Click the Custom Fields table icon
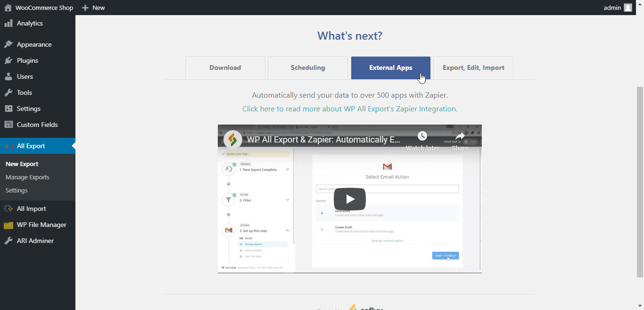This screenshot has width=644, height=310. [x=8, y=125]
